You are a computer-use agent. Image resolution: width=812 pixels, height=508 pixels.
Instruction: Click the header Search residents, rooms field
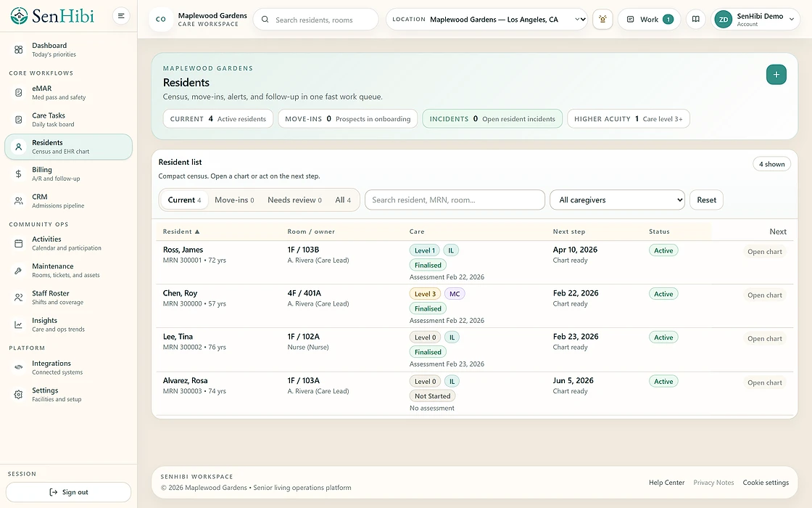coord(316,19)
